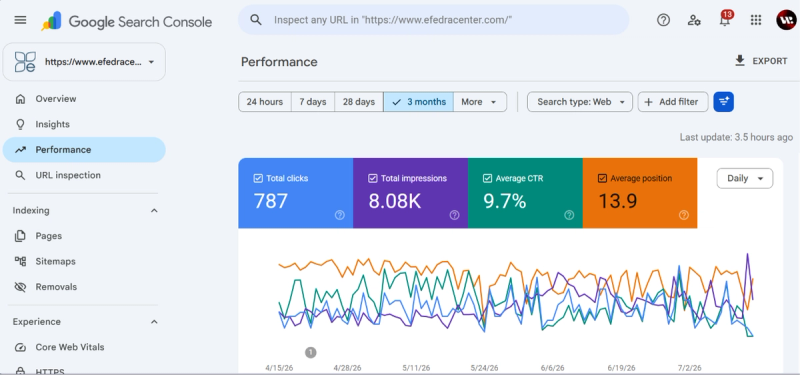Toggle the Average CTR checkbox
Viewport: 800px width, 375px height.
[487, 179]
